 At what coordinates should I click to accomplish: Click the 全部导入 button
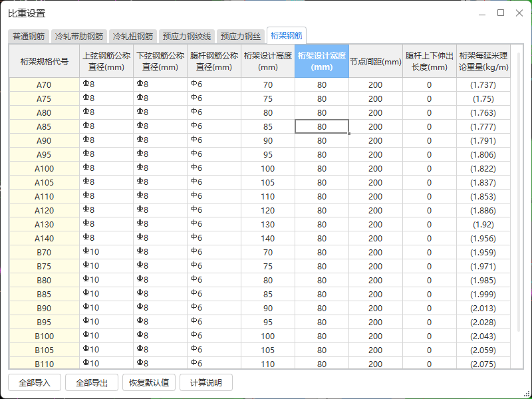[x=35, y=383]
